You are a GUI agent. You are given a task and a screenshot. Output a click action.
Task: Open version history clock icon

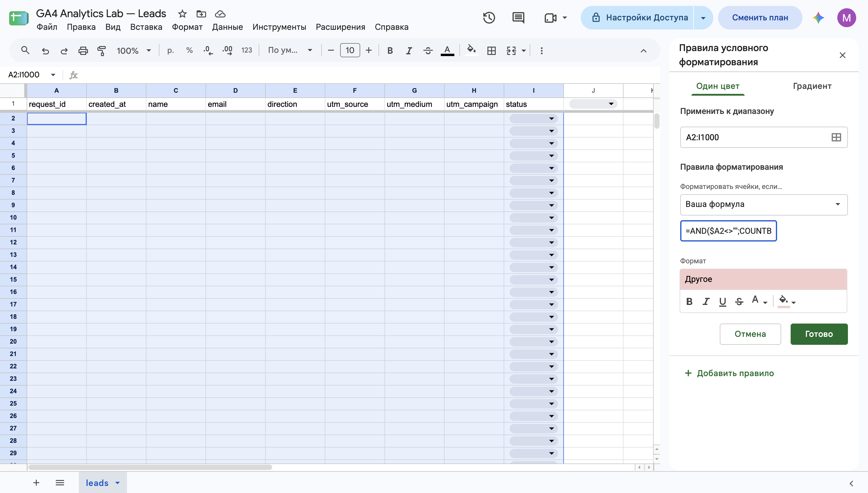click(x=489, y=18)
